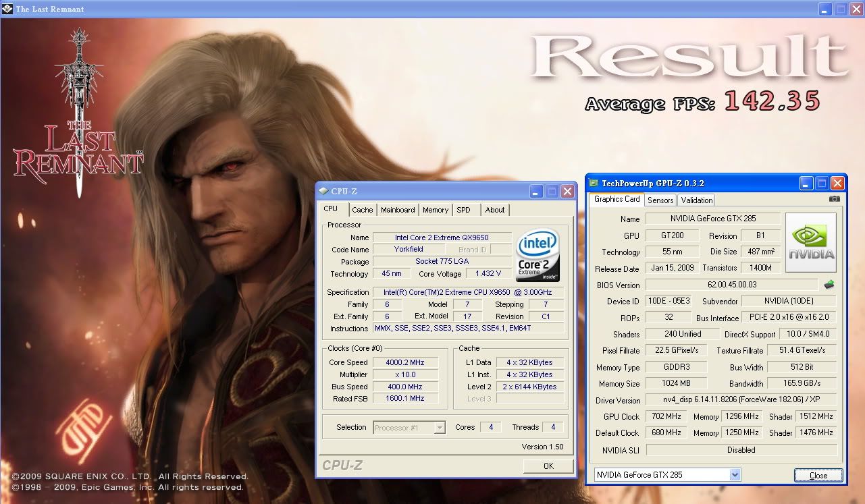This screenshot has width=865, height=504.
Task: Click the Die Size value 487 mm²
Action: (x=761, y=252)
